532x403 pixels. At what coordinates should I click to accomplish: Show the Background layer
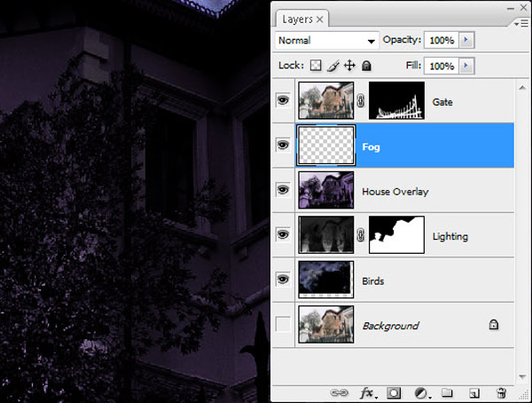click(283, 324)
